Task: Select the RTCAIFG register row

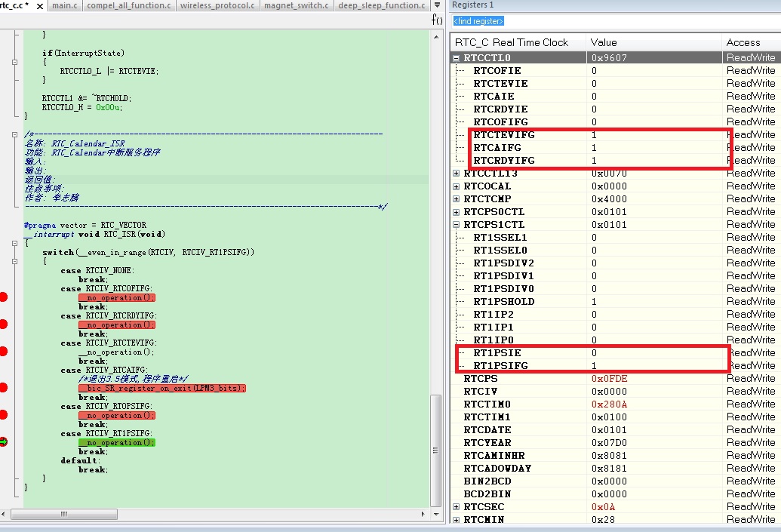Action: coord(616,148)
